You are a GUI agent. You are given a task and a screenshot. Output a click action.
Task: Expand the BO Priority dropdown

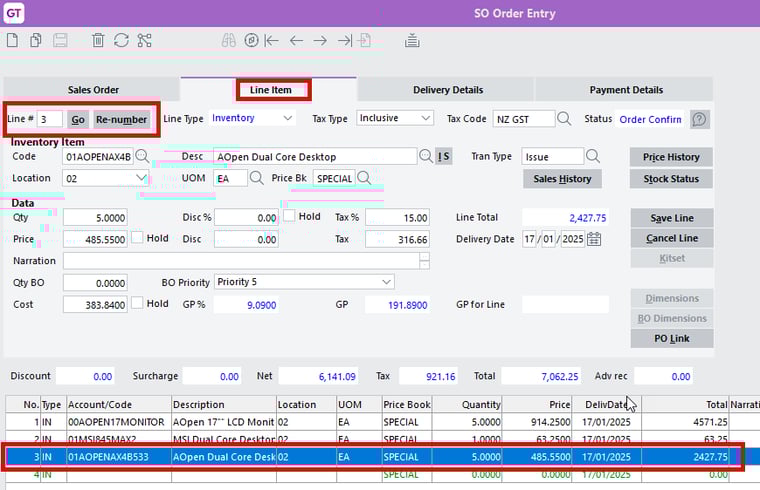click(386, 282)
